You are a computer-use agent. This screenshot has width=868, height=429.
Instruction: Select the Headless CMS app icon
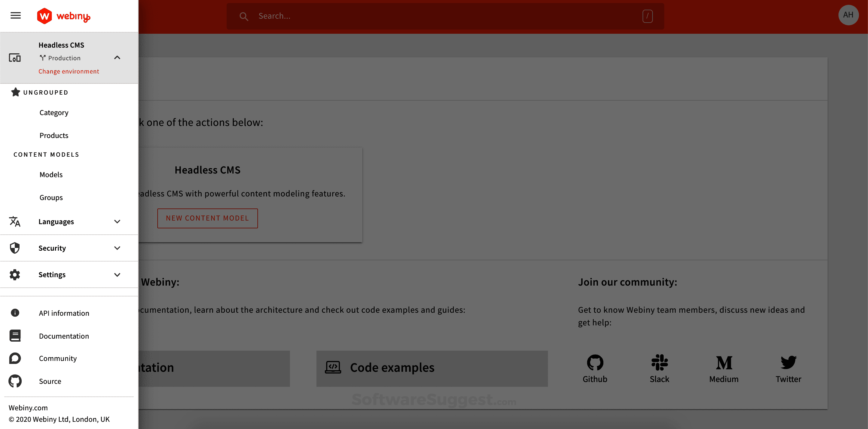tap(15, 58)
